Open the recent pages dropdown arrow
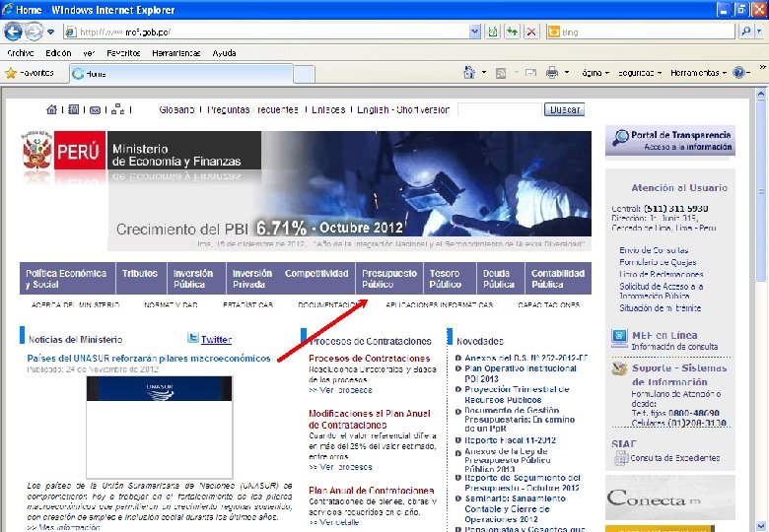 click(x=50, y=33)
